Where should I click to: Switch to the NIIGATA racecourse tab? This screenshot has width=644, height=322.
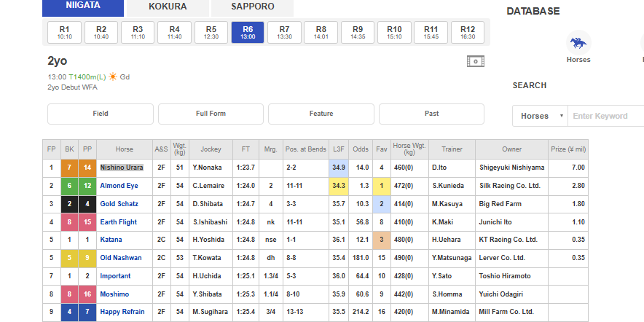click(x=83, y=7)
